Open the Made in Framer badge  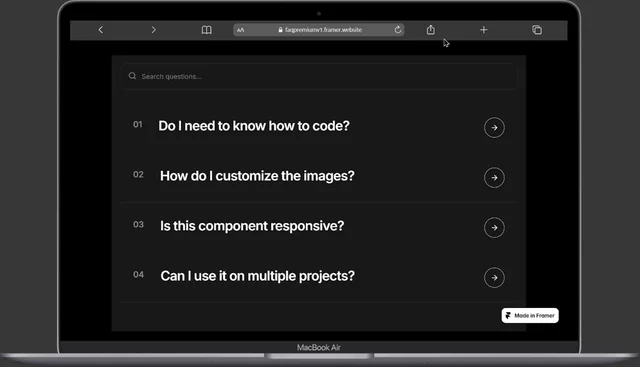click(x=530, y=316)
